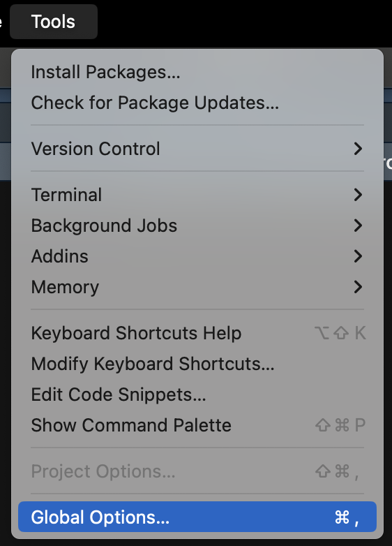Expand the chevron beside Addins
Image resolution: width=392 pixels, height=546 pixels.
point(358,256)
